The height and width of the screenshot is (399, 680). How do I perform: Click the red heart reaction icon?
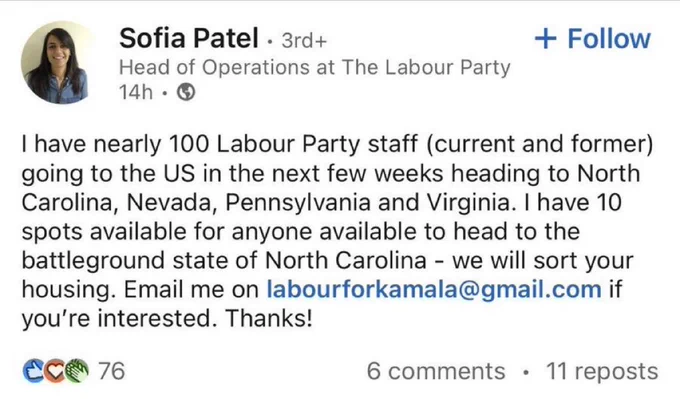(54, 372)
